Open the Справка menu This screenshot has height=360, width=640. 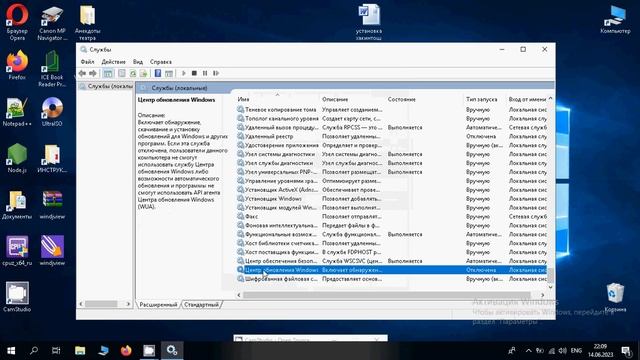[161, 62]
